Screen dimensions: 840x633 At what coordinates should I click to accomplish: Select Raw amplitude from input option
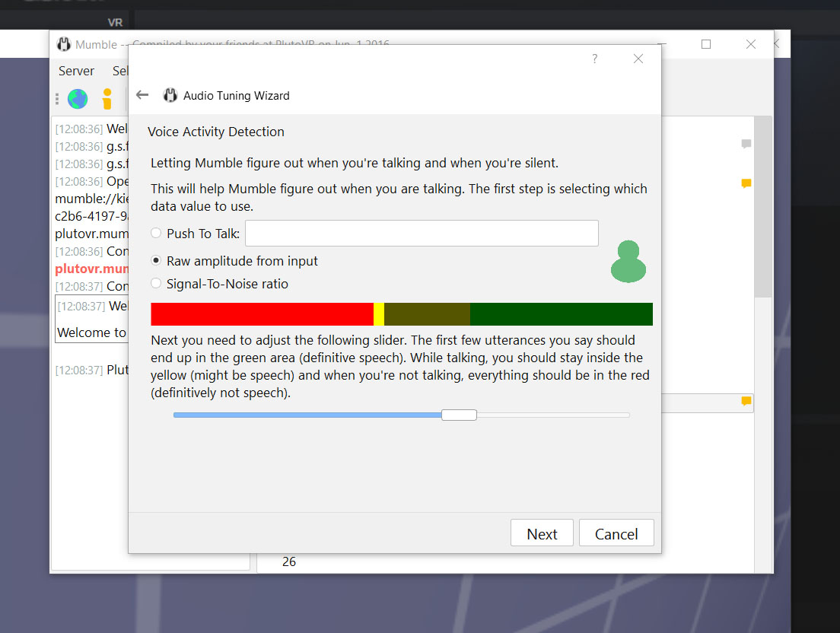pyautogui.click(x=156, y=260)
